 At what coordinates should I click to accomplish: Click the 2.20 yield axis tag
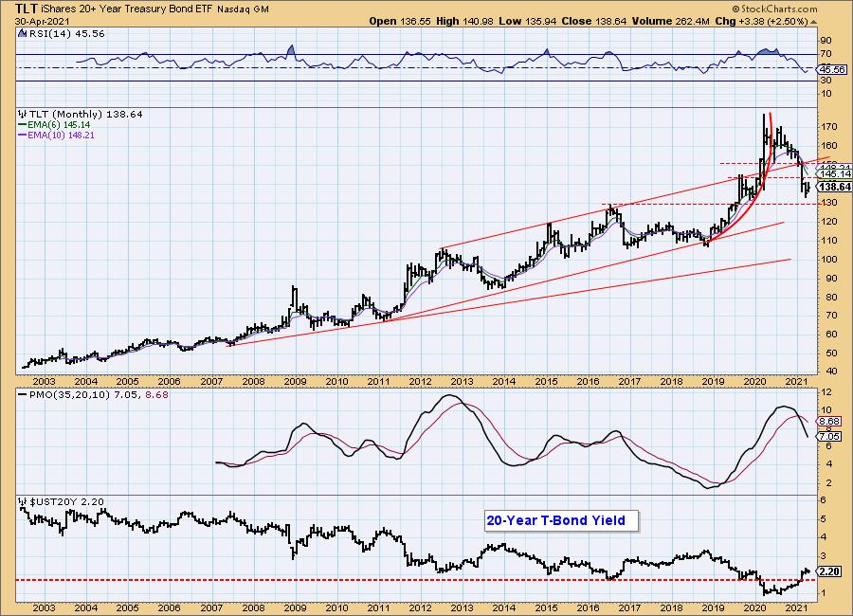pos(829,571)
